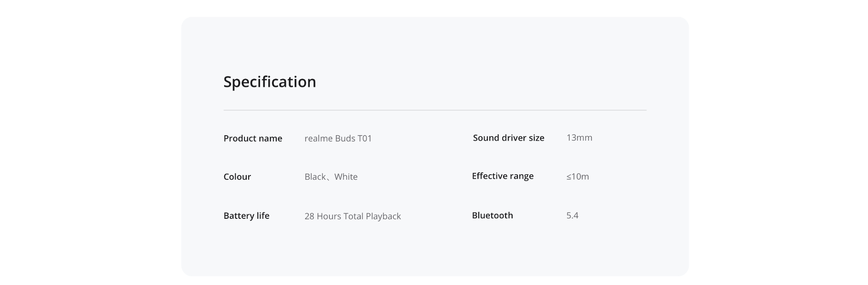Click the word "Total" in battery value
Image resolution: width=868 pixels, height=285 pixels.
click(353, 217)
